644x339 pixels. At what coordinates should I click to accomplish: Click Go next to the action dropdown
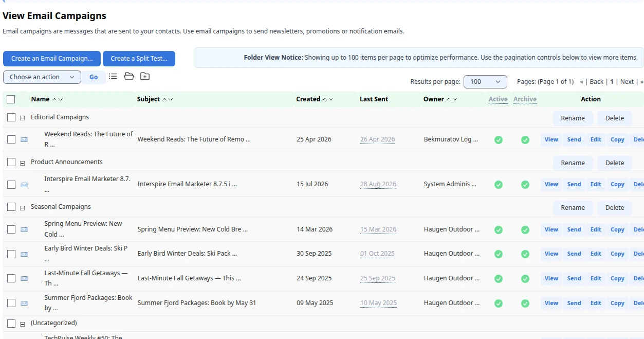[94, 77]
